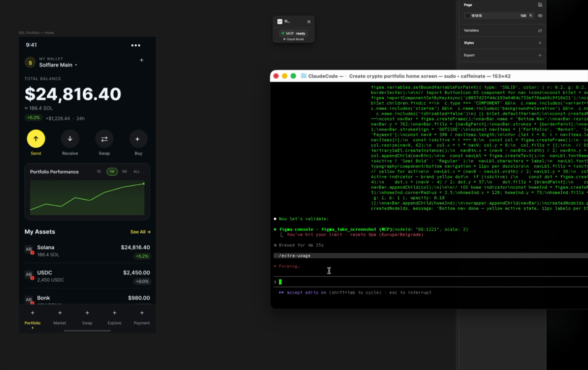Select the 1M chart range

125,172
